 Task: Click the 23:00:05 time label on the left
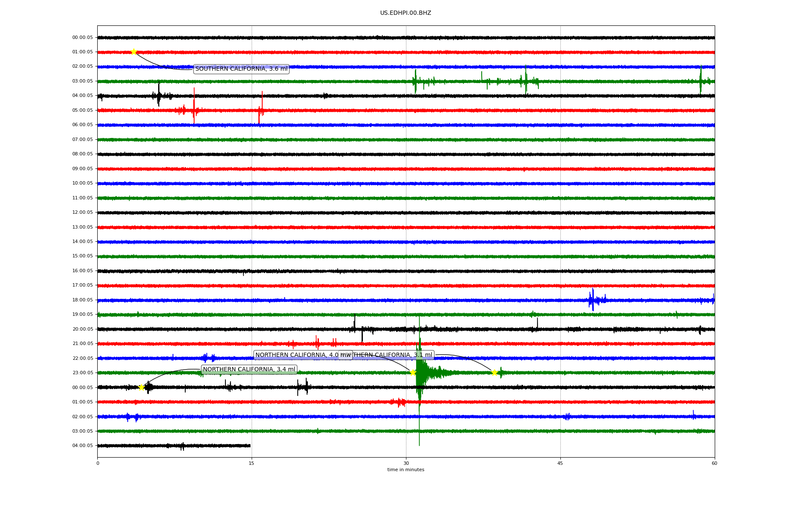pyautogui.click(x=82, y=373)
